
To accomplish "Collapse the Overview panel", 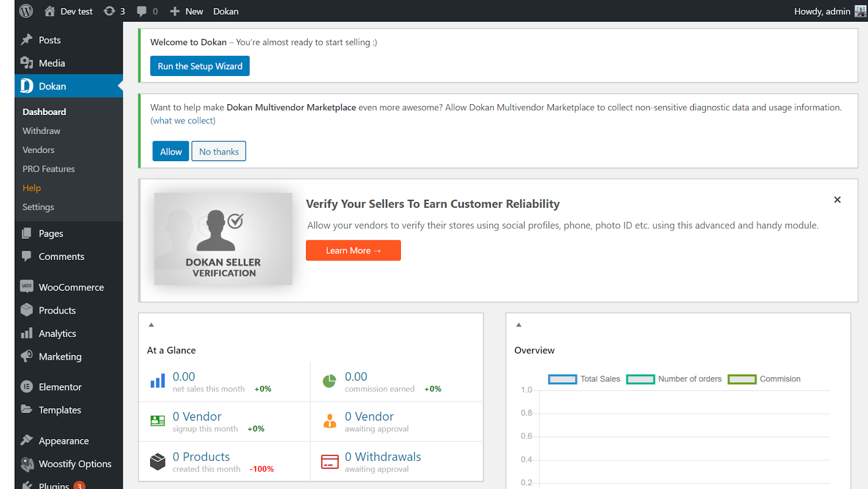I will click(x=519, y=325).
